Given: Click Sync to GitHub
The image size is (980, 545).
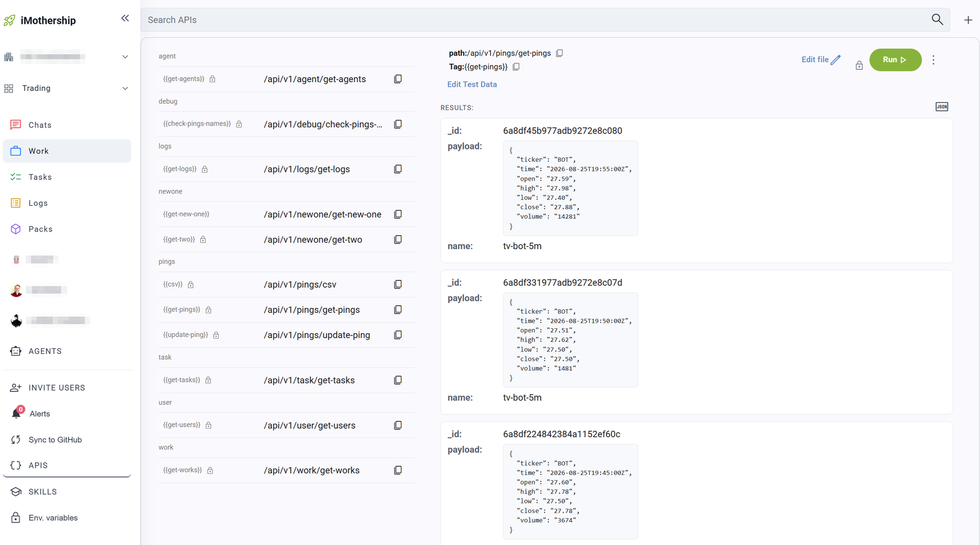Looking at the screenshot, I should tap(67, 440).
